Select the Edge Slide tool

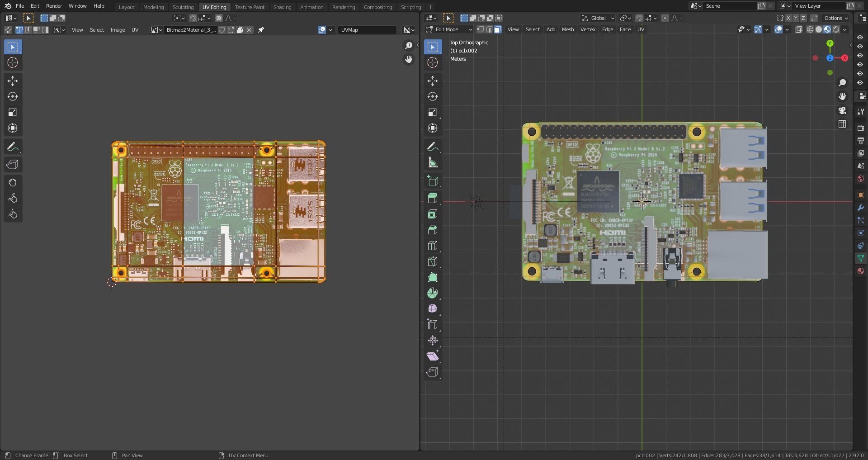(433, 324)
